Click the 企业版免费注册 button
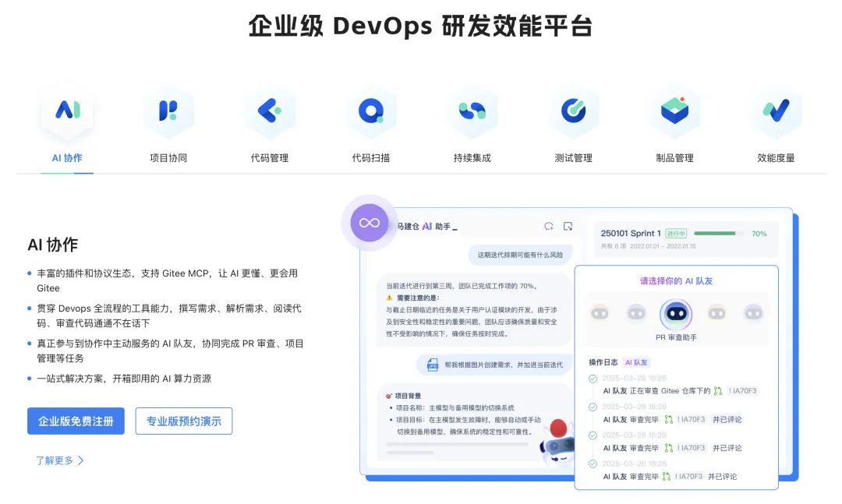The height and width of the screenshot is (504, 842). (76, 421)
